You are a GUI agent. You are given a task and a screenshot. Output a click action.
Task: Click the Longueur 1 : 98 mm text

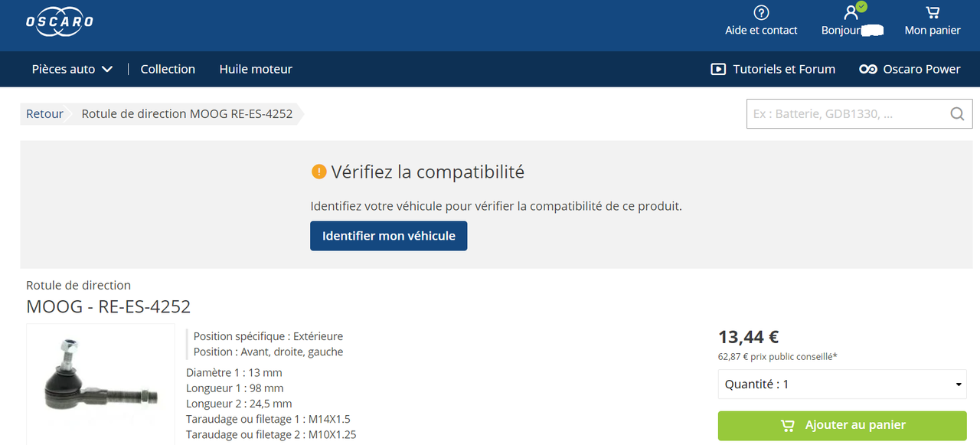235,388
